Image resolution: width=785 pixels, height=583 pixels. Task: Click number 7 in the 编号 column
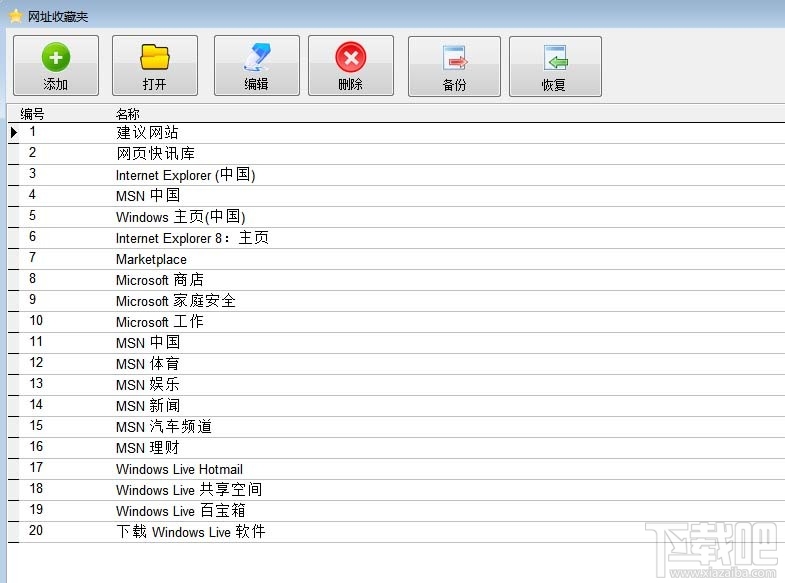click(x=33, y=257)
